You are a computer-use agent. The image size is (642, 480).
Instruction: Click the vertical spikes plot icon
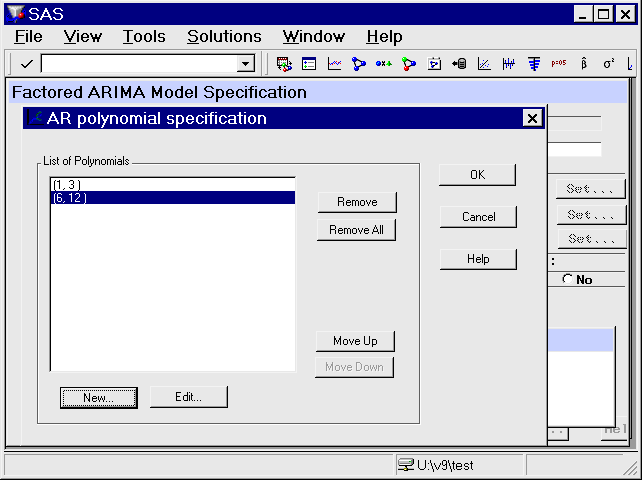click(509, 64)
